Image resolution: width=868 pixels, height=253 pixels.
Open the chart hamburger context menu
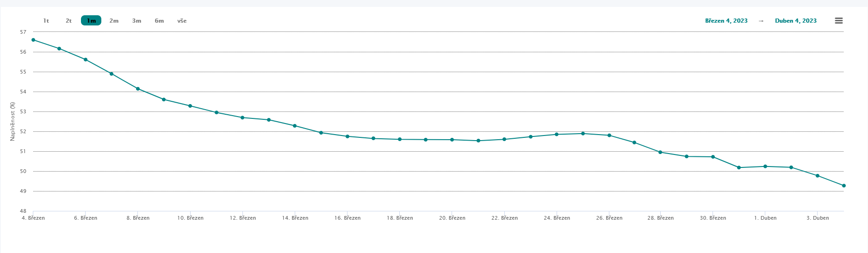[x=838, y=21]
